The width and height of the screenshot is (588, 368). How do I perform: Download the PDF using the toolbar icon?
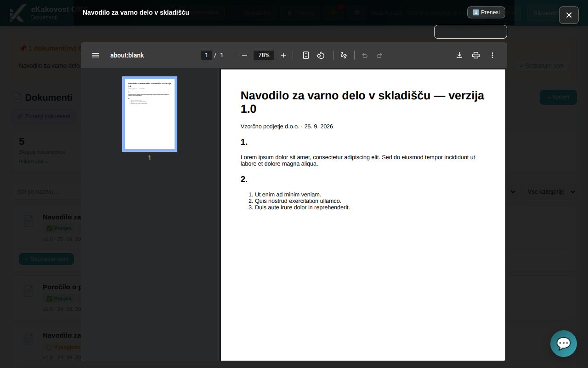(x=459, y=55)
